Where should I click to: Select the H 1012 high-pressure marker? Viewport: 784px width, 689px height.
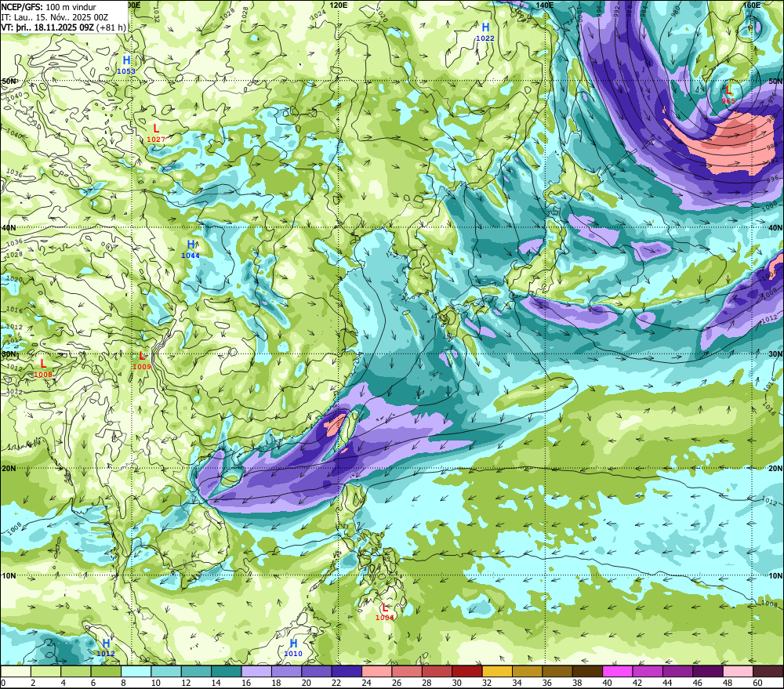pos(106,647)
